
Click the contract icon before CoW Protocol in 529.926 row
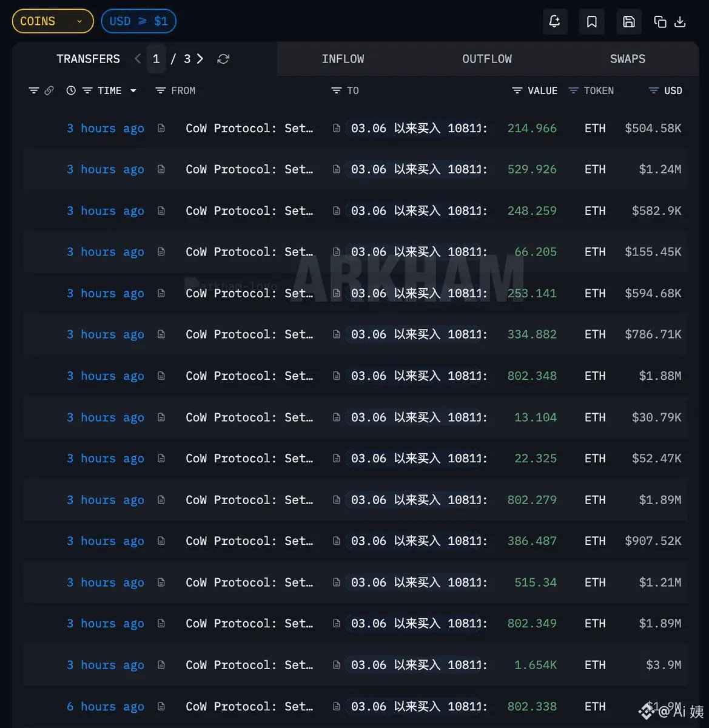point(161,169)
